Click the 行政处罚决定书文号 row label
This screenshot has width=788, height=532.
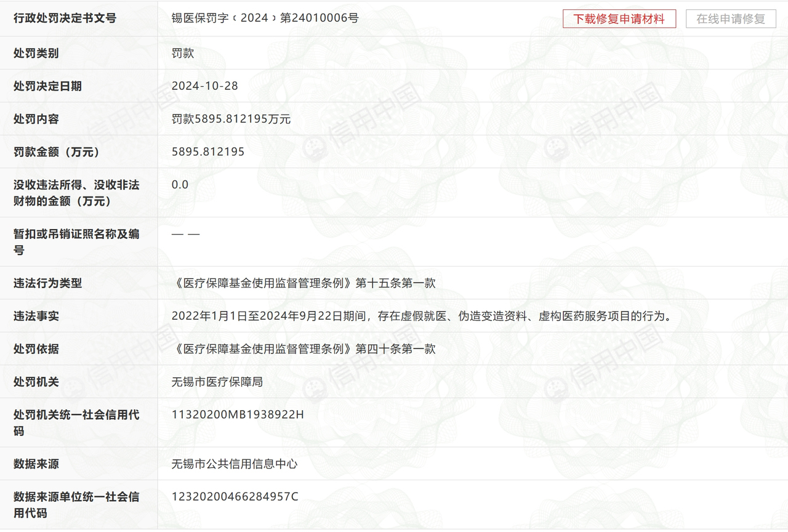click(x=65, y=18)
